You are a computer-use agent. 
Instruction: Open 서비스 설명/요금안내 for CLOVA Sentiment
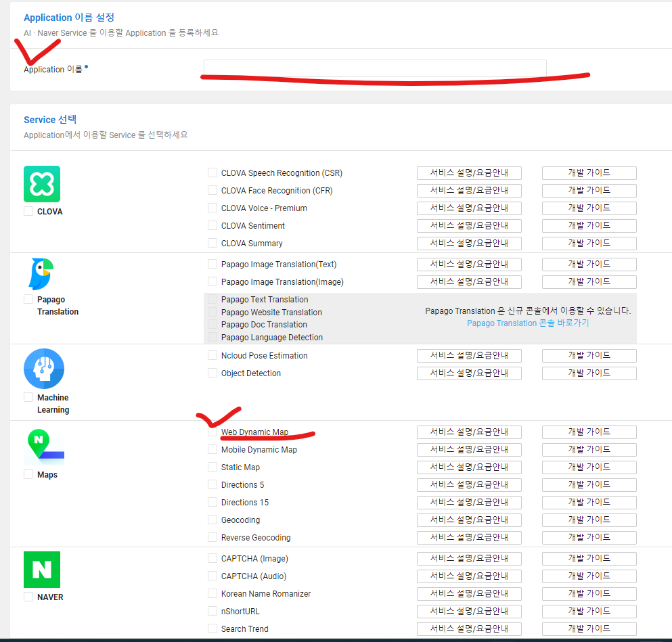pos(469,226)
